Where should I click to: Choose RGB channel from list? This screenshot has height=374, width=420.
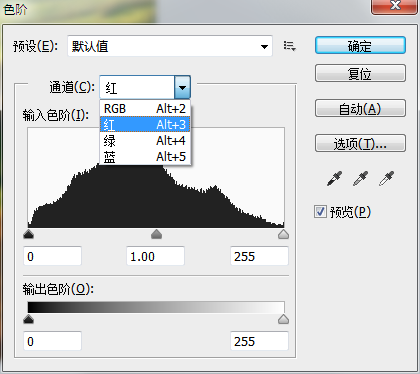click(145, 109)
